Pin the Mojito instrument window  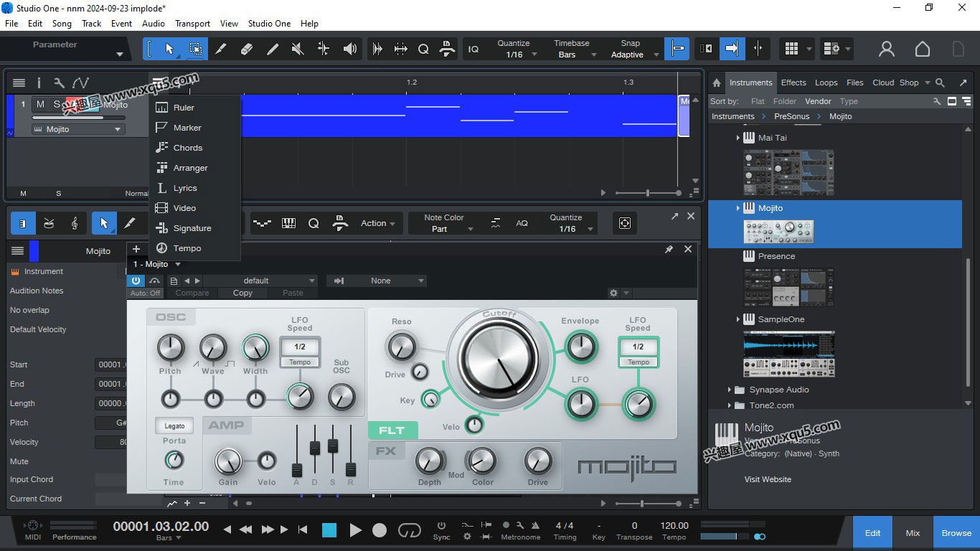click(x=669, y=249)
